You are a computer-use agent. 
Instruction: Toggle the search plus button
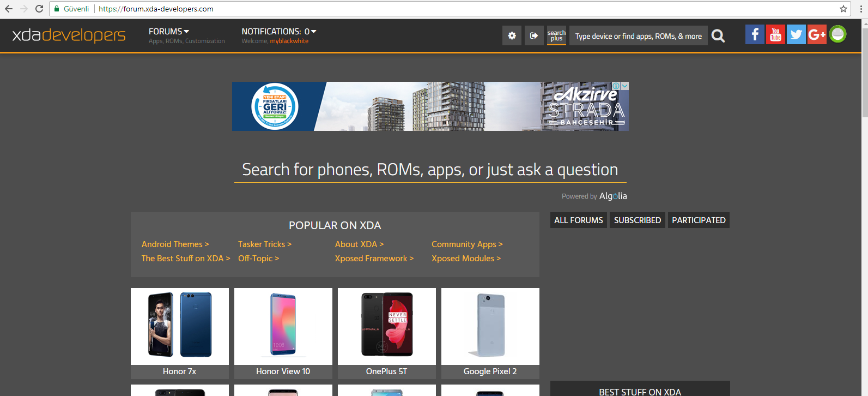[556, 35]
